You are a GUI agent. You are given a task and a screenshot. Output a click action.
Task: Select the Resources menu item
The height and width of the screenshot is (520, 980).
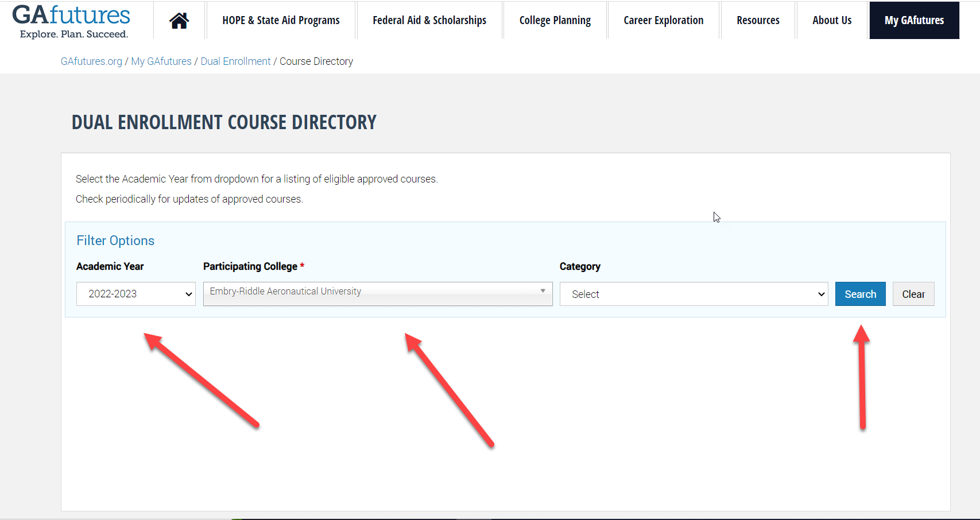(x=758, y=21)
